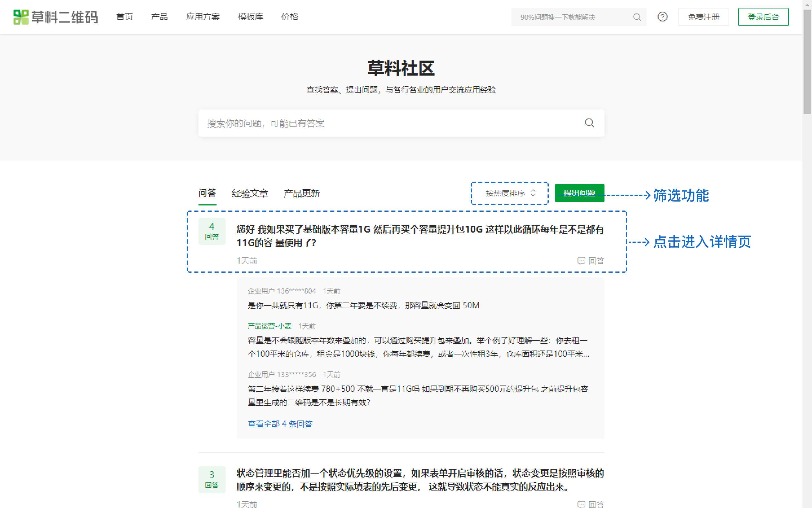Click the answer starting 第二年接着这样续费
The image size is (812, 508).
418,395
